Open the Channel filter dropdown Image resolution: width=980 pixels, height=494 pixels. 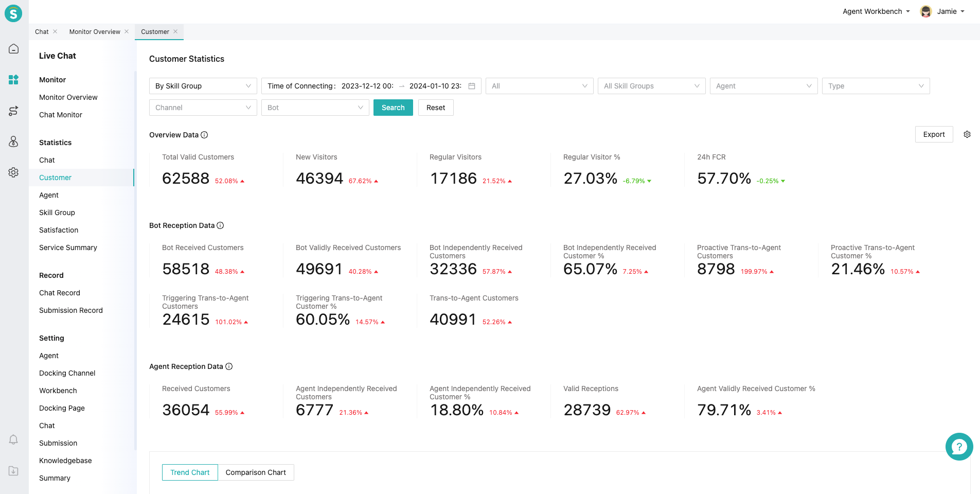203,108
